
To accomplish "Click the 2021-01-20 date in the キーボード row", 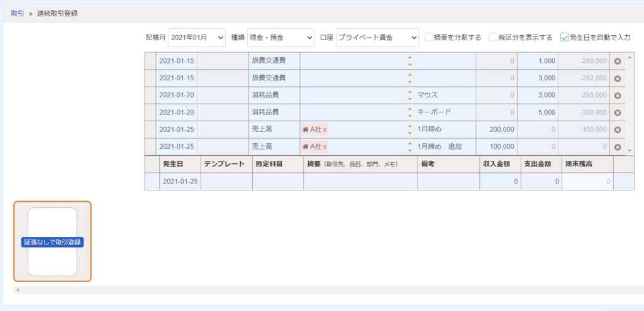I will pyautogui.click(x=176, y=112).
